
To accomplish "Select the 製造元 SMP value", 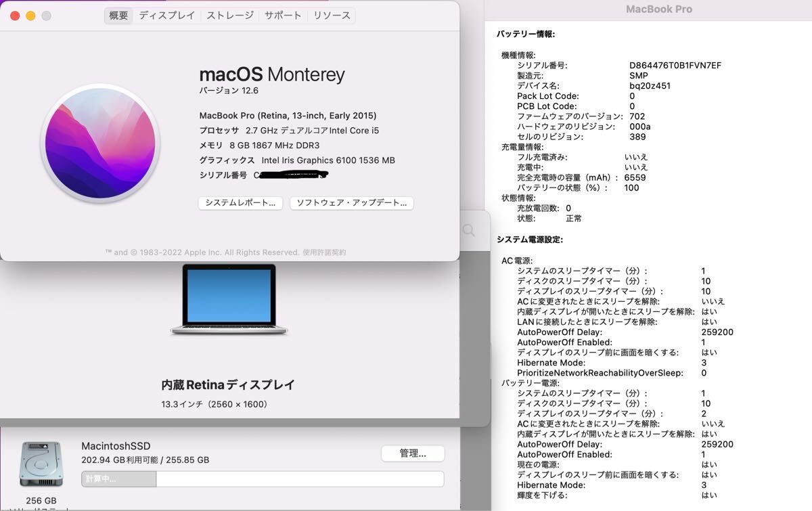I will 639,76.
